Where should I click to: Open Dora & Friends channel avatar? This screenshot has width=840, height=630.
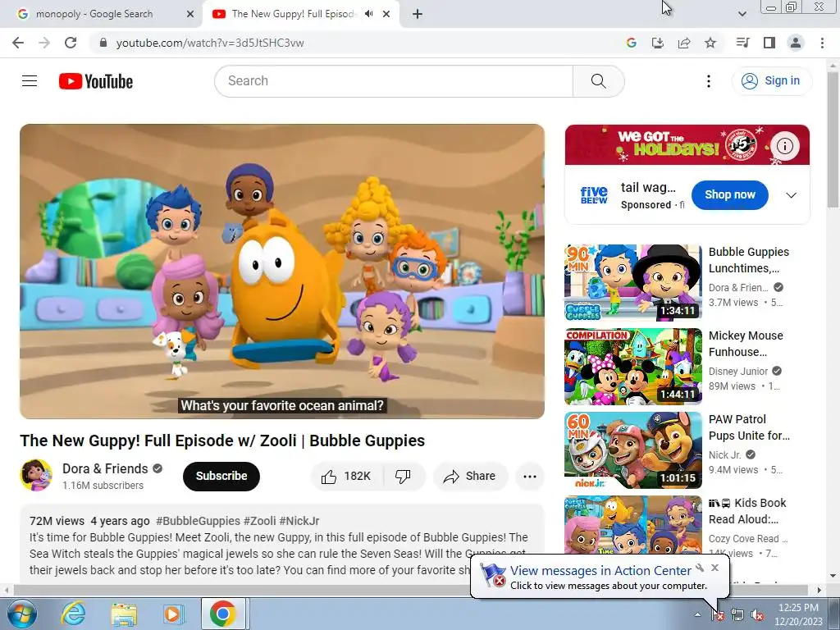coord(36,475)
